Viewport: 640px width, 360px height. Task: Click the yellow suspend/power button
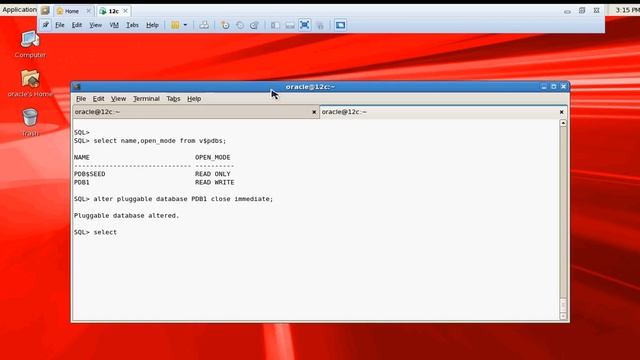(x=175, y=25)
